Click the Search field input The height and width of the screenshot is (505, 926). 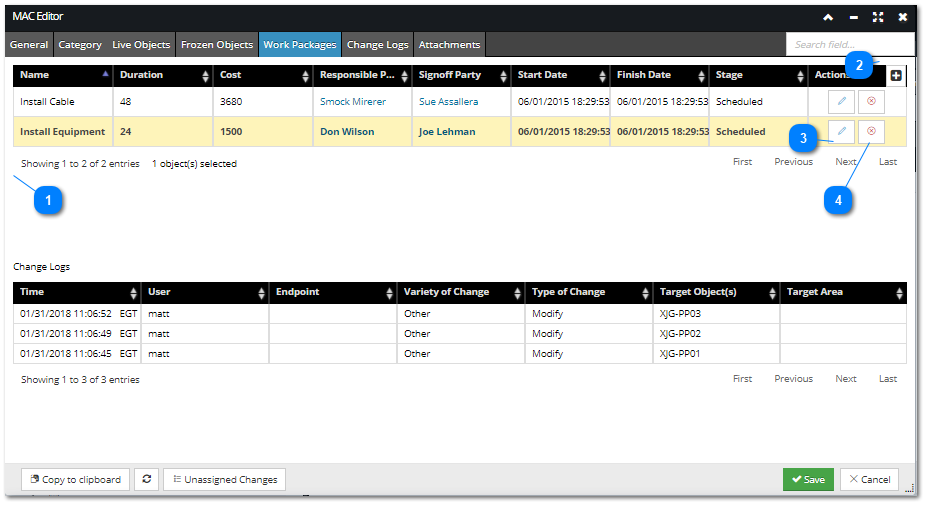coord(849,45)
